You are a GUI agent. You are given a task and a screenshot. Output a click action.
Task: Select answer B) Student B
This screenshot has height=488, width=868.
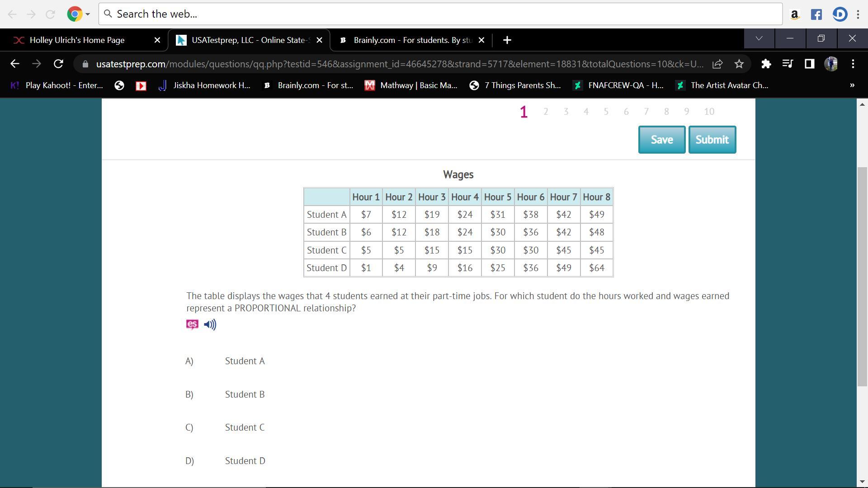[x=245, y=394]
